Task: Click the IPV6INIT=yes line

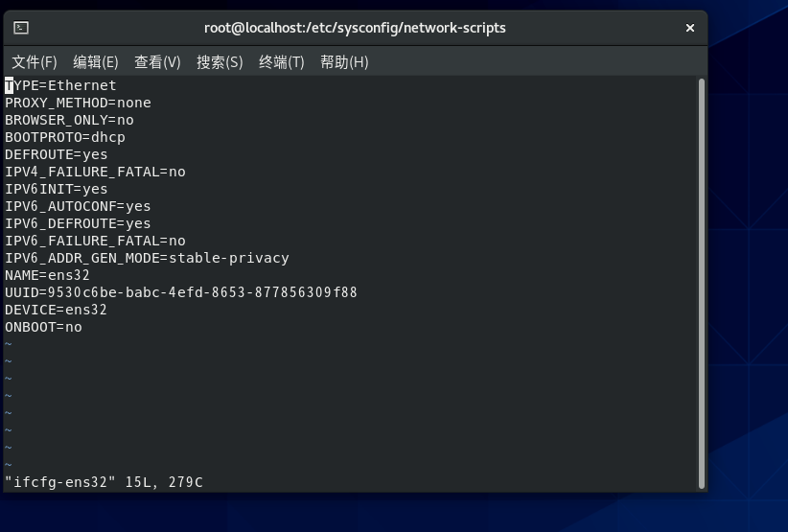Action: [x=57, y=189]
